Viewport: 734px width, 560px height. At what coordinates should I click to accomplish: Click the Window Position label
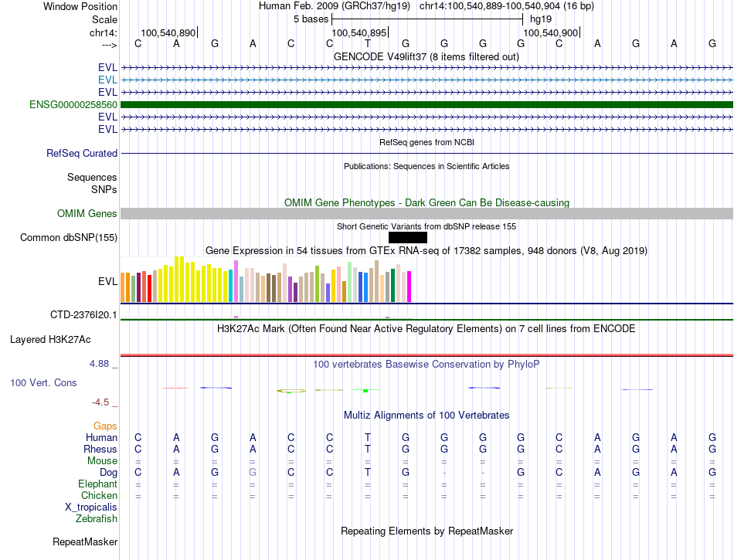[80, 6]
